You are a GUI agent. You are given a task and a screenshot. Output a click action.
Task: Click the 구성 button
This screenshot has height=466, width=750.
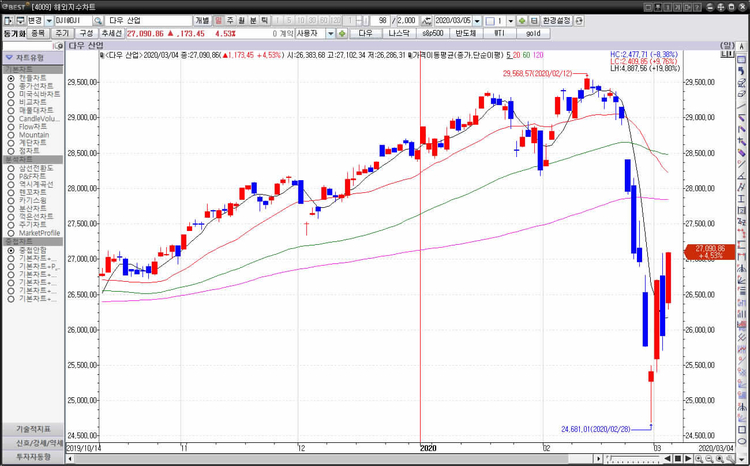tap(87, 33)
